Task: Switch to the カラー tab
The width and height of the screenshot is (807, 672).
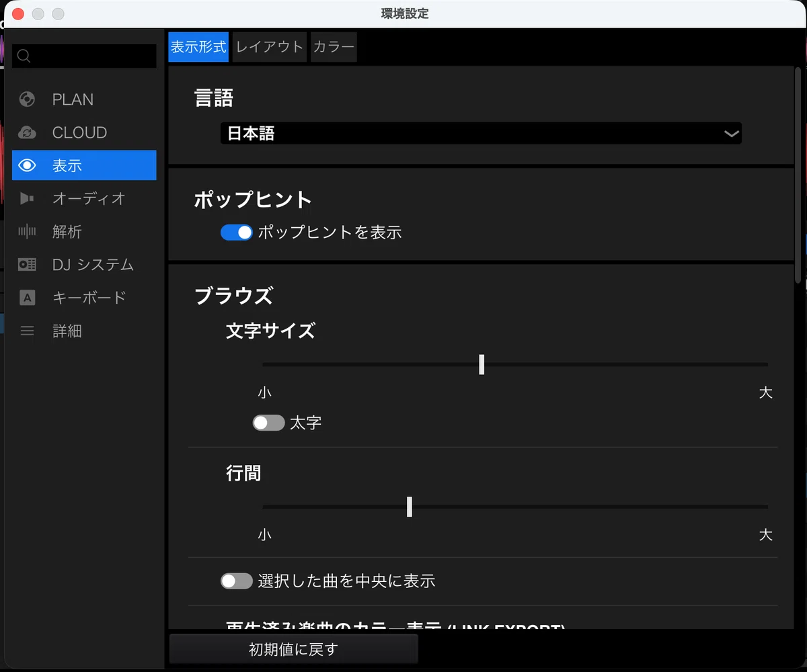Action: pyautogui.click(x=334, y=47)
